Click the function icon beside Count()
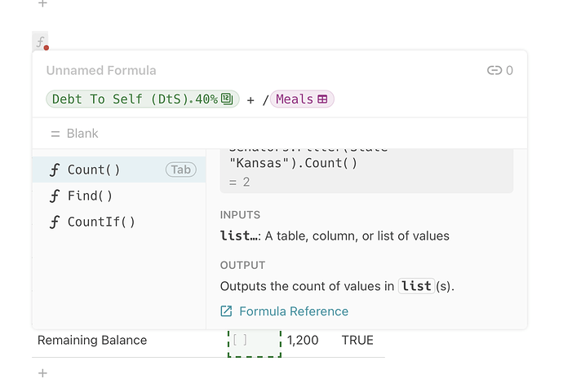The width and height of the screenshot is (563, 392). click(55, 170)
